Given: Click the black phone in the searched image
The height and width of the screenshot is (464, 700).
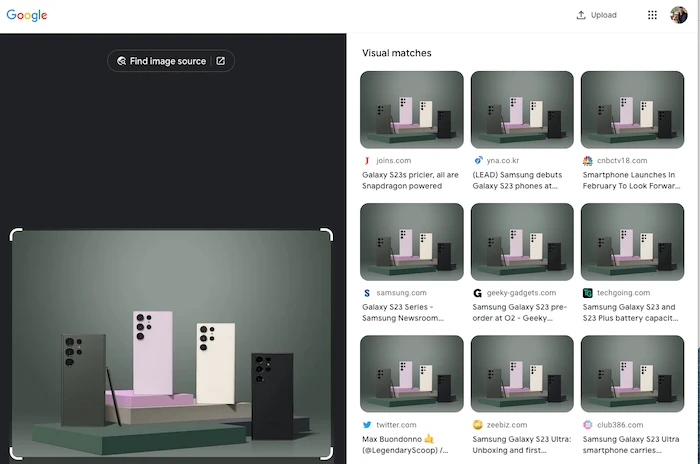Looking at the screenshot, I should click(x=272, y=395).
